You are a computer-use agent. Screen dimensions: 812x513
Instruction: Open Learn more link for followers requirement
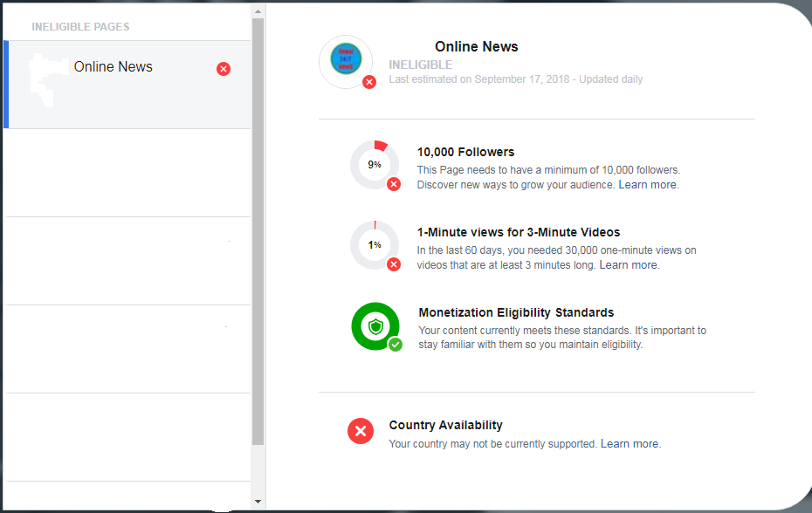point(647,185)
